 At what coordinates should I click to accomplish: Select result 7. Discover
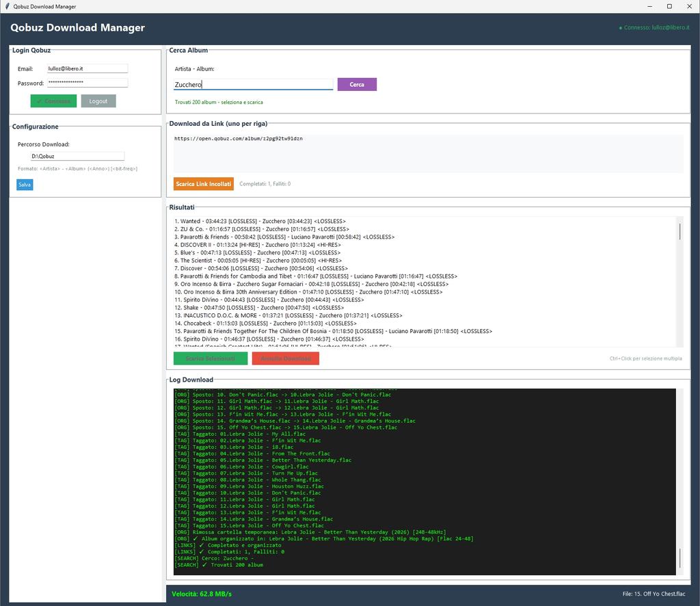click(x=261, y=268)
